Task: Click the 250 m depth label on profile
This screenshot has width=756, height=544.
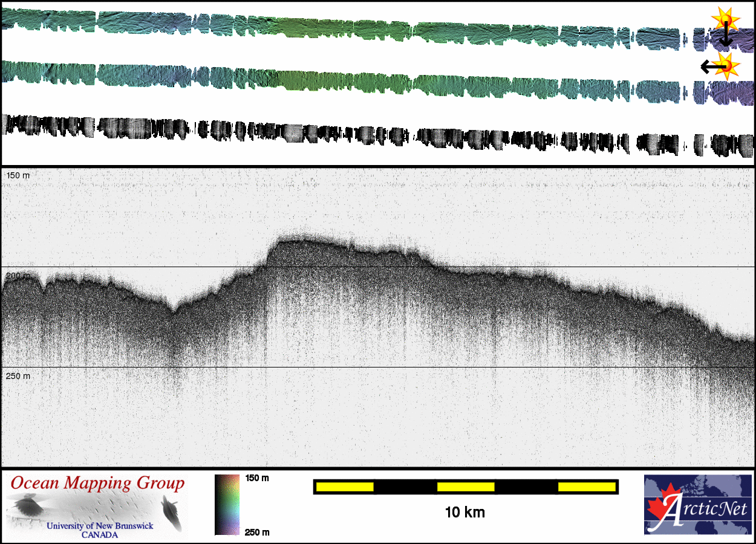Action: (x=18, y=376)
